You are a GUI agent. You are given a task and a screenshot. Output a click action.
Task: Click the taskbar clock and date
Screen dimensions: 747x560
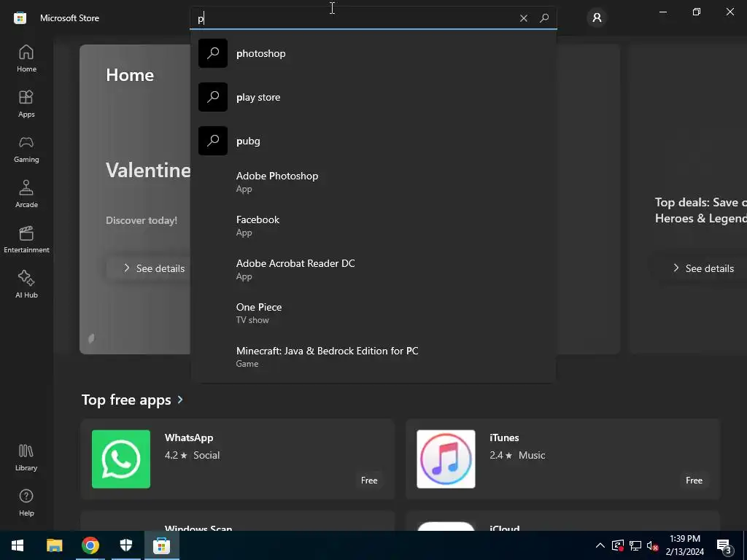(x=684, y=545)
